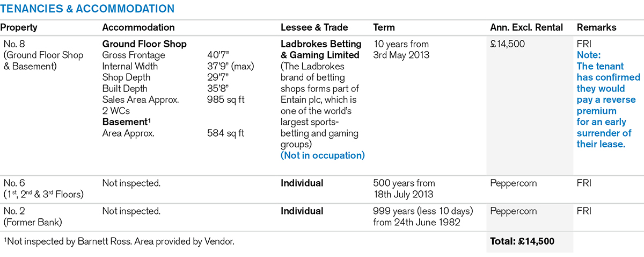Select the Property column header

pyautogui.click(x=19, y=27)
